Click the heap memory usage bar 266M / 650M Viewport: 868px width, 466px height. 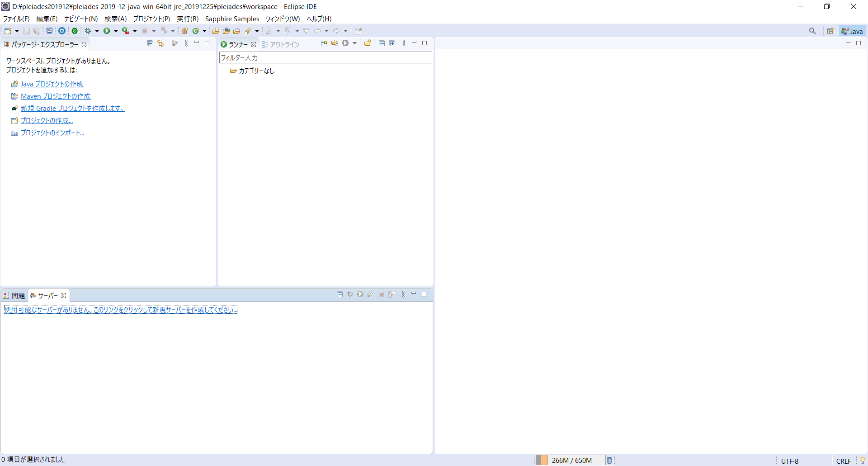click(569, 461)
